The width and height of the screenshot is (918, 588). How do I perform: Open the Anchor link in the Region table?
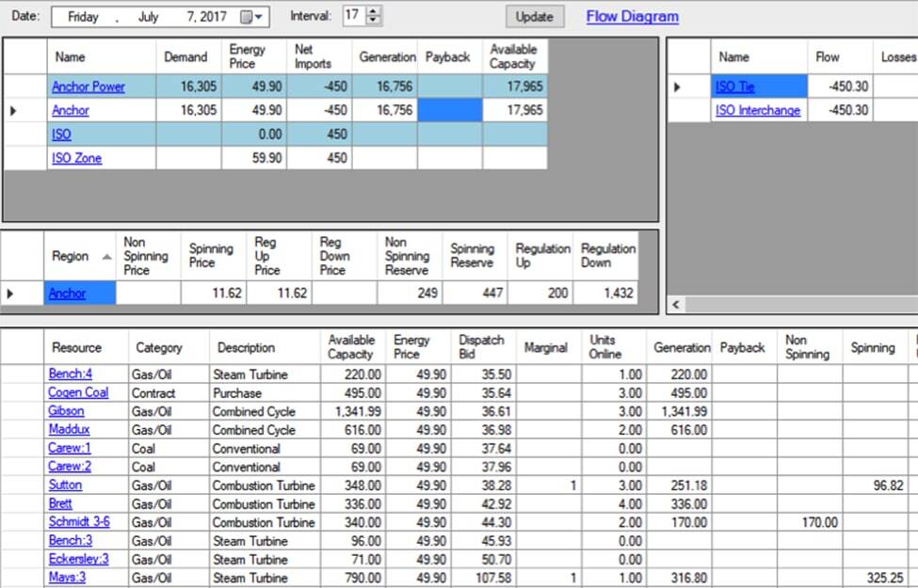(x=67, y=294)
